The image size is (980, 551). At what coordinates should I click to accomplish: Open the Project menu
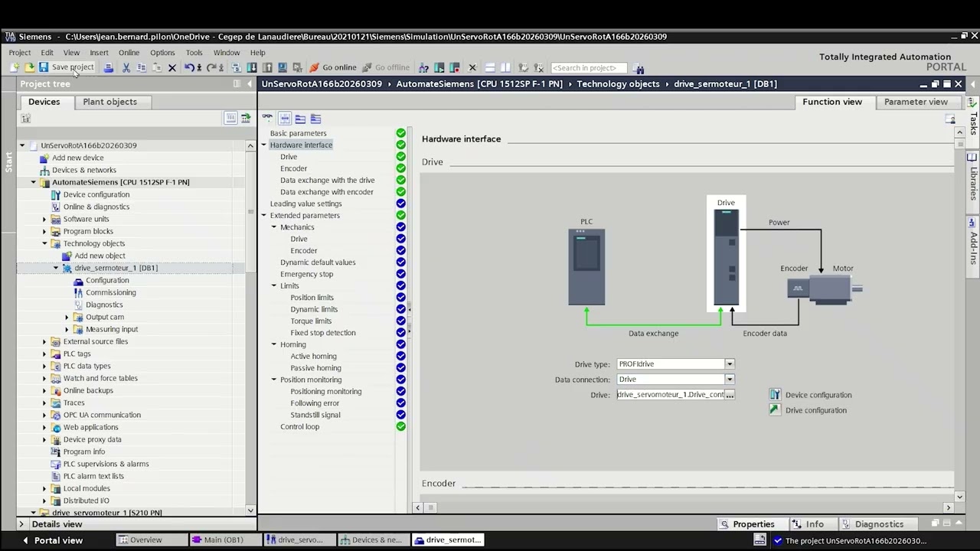[x=20, y=53]
